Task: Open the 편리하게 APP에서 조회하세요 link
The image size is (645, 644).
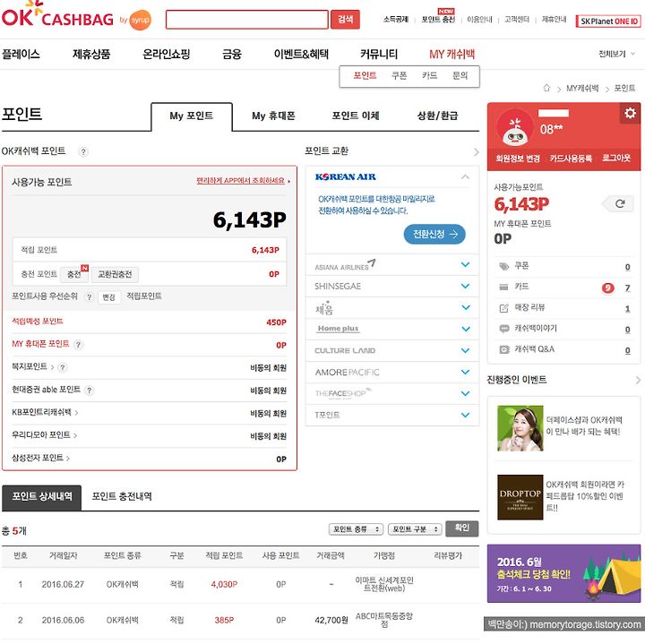Action: click(x=243, y=181)
